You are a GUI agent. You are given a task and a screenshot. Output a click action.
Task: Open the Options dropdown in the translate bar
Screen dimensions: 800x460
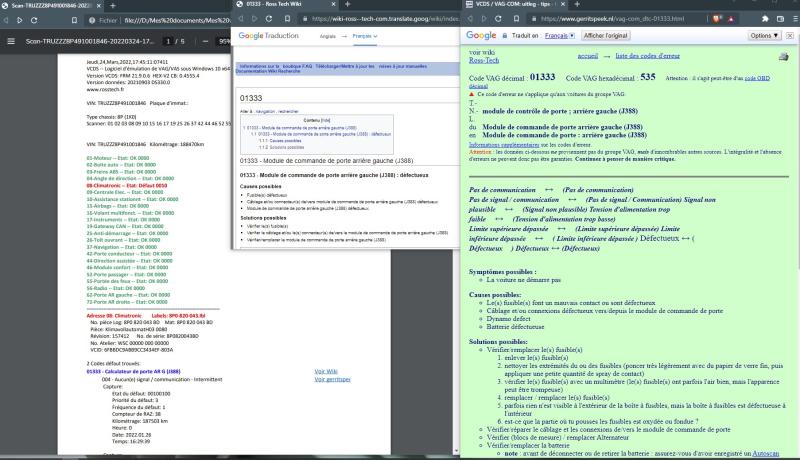point(764,36)
